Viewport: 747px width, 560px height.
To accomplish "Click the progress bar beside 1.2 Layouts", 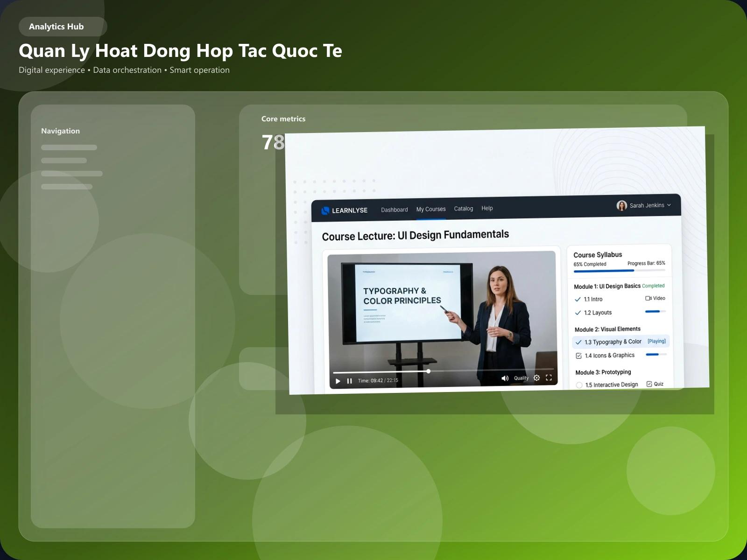I will click(x=655, y=311).
